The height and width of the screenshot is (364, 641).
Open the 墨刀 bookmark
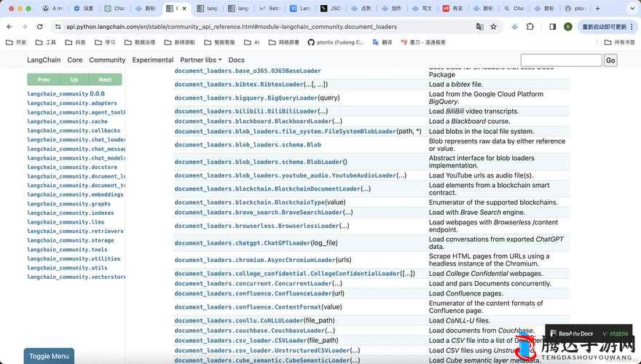coord(423,42)
